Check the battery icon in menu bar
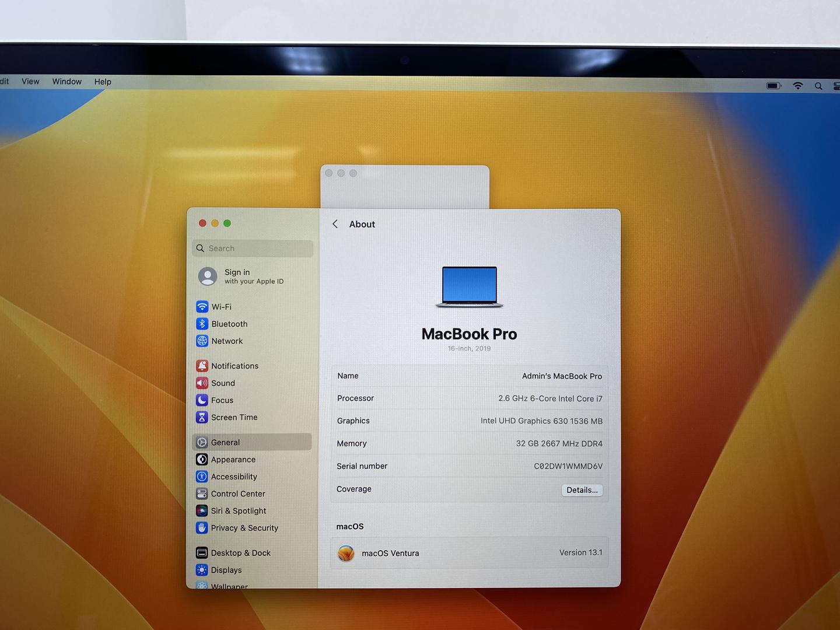840x630 pixels. 773,86
